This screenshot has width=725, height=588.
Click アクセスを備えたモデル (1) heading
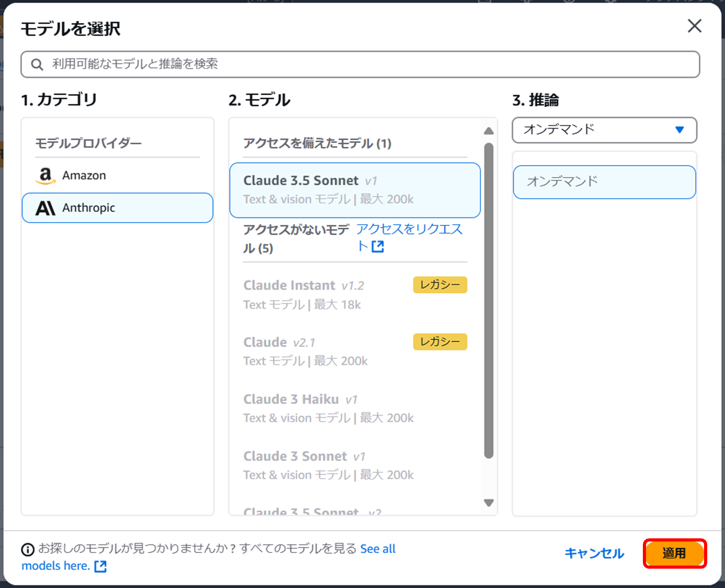pyautogui.click(x=317, y=143)
